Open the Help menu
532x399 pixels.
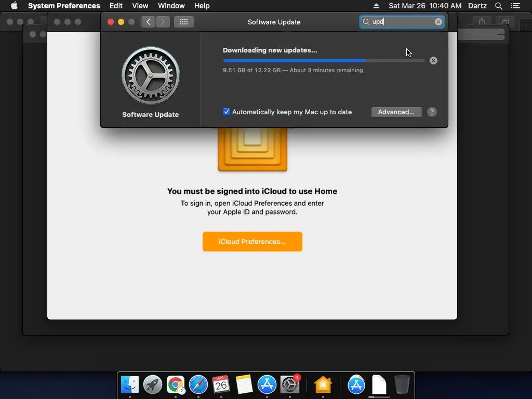tap(202, 6)
